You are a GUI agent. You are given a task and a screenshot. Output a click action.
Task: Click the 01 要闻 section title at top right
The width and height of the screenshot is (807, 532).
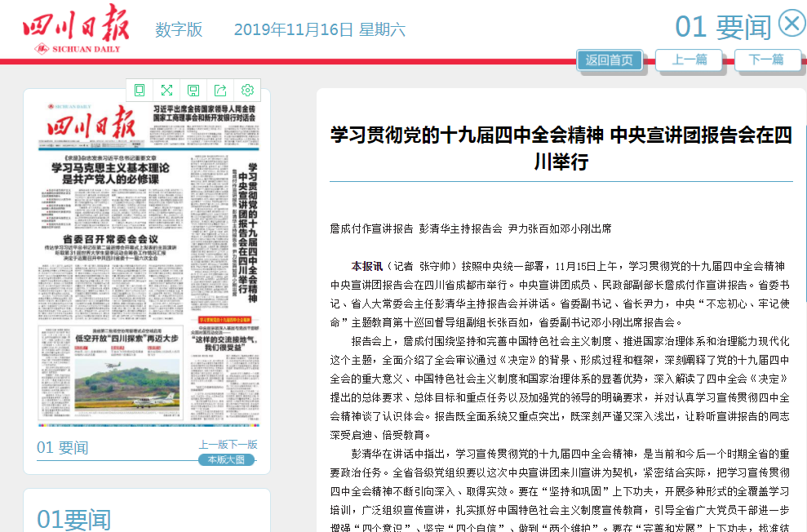pos(723,27)
